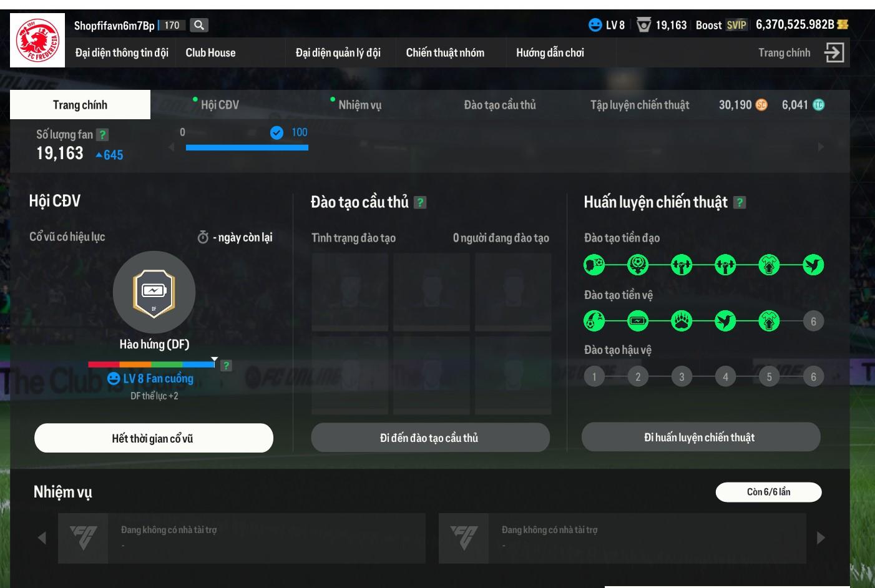Click the blue LV 8 fan face icon
Image resolution: width=875 pixels, height=588 pixels.
(595, 25)
